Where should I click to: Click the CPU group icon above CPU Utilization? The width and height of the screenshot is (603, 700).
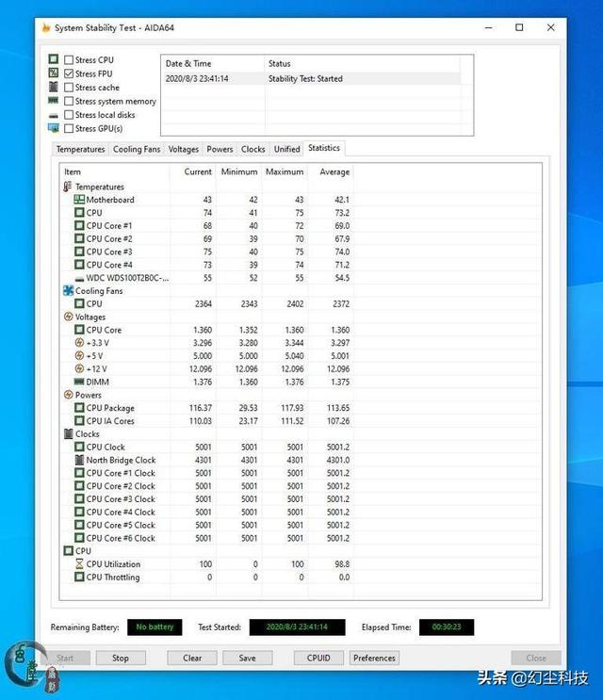[68, 551]
